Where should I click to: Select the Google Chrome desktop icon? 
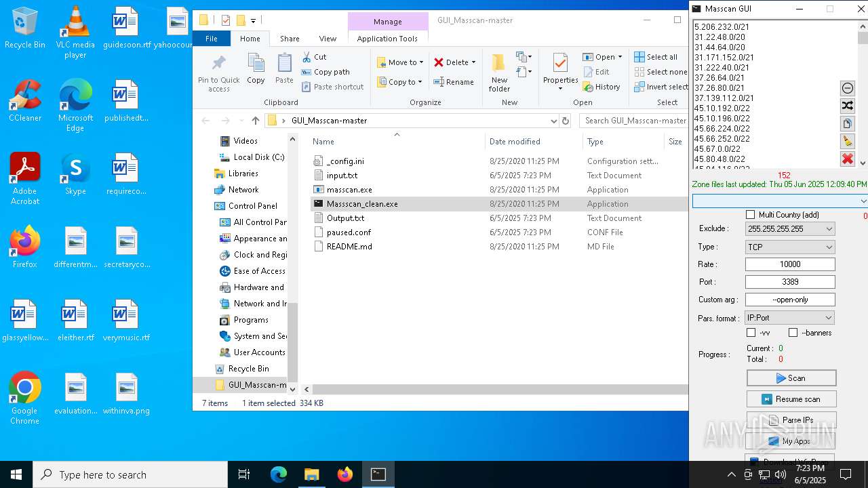point(25,399)
